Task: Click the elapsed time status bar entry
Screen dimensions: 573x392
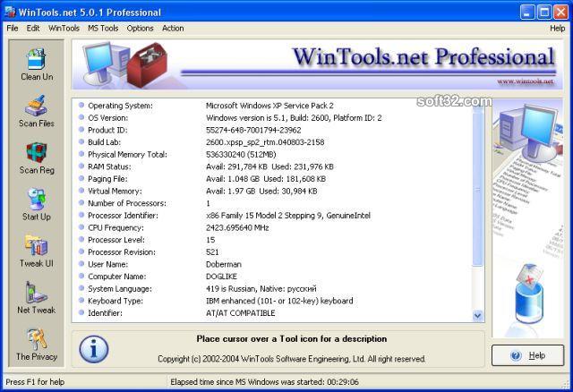Action: pos(265,382)
